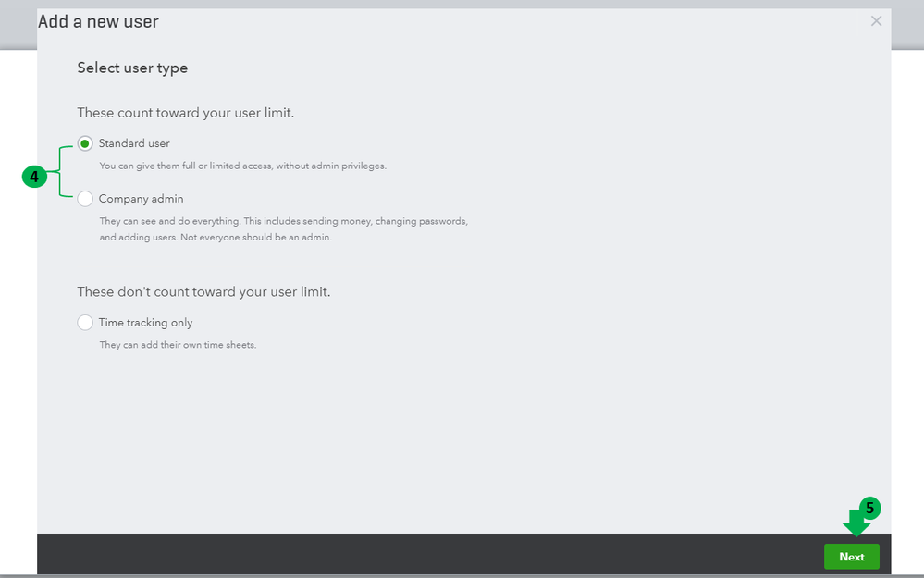Click the green step 5 badge
The width and height of the screenshot is (924, 578).
pyautogui.click(x=869, y=508)
